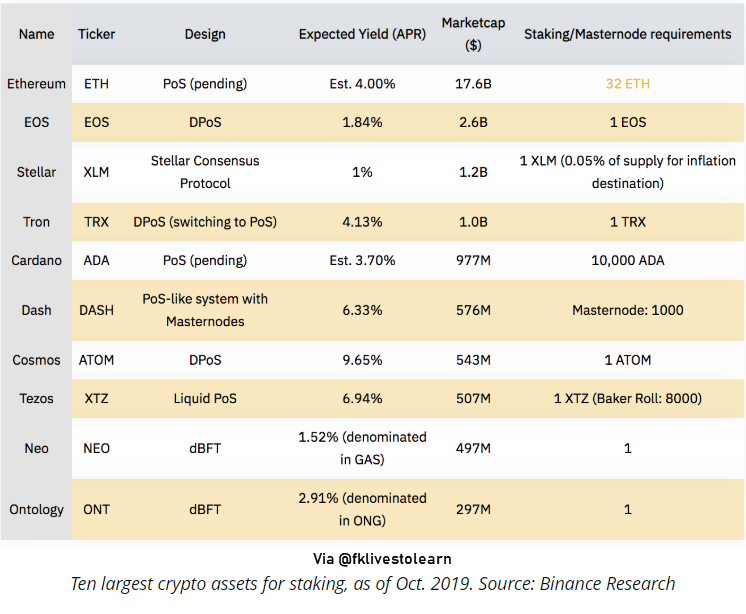The height and width of the screenshot is (614, 746).
Task: Click the orange 32 ETH text
Action: coord(628,84)
